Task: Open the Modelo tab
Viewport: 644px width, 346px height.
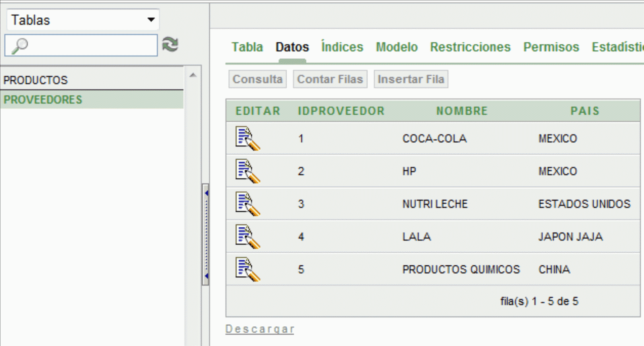Action: (x=397, y=47)
